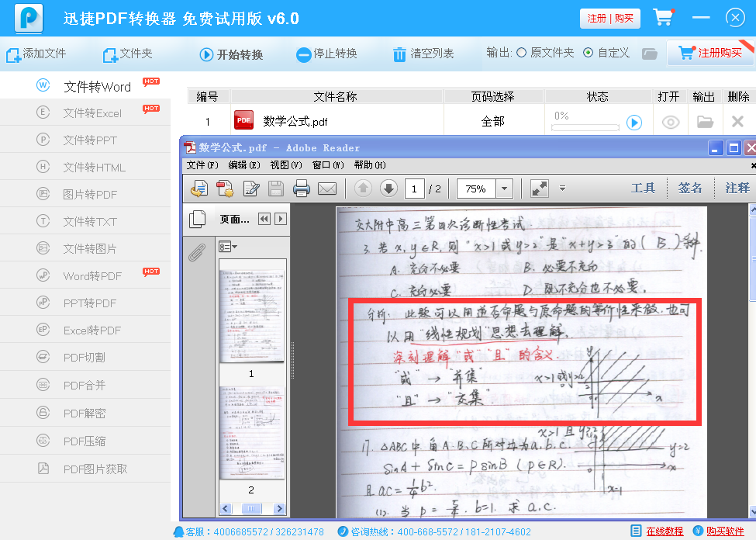Select 文件转Excel conversion mode

pyautogui.click(x=85, y=113)
